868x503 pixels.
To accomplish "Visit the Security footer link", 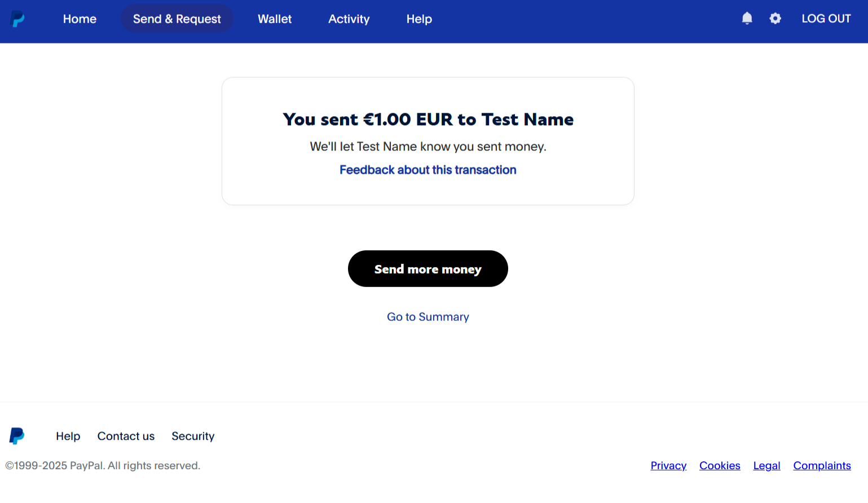I will click(193, 436).
